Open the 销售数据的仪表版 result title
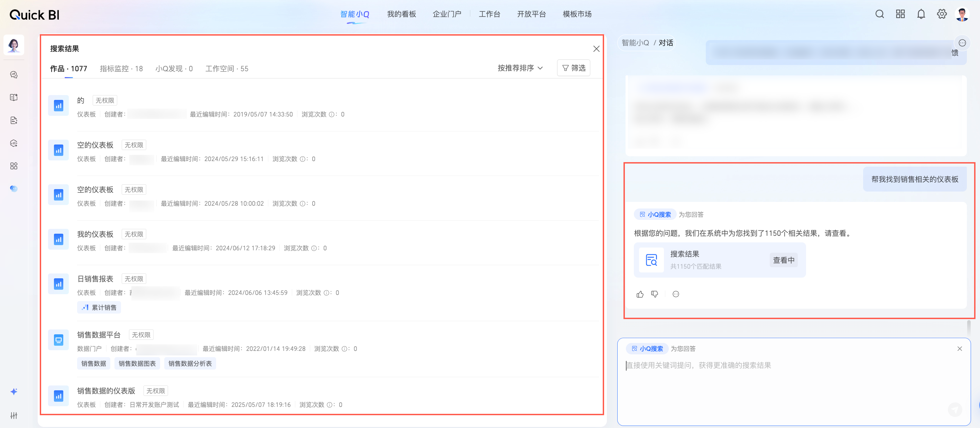Screen dimensions: 980x428 tap(106, 391)
